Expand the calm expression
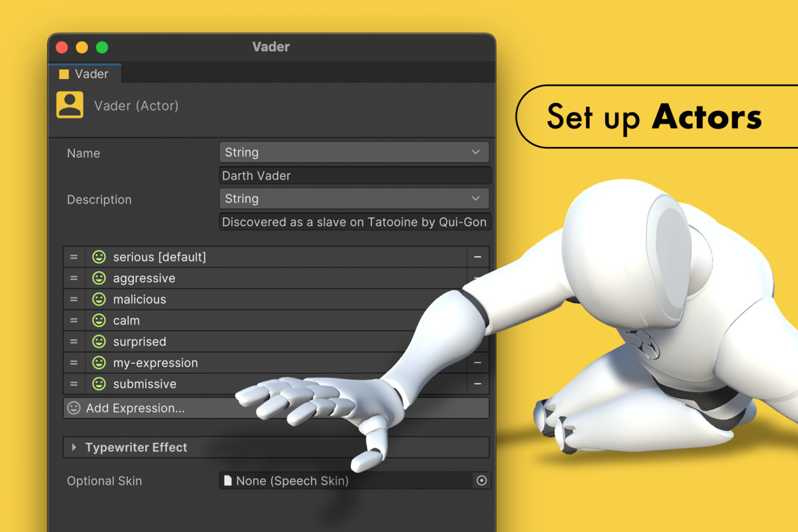 (x=276, y=321)
